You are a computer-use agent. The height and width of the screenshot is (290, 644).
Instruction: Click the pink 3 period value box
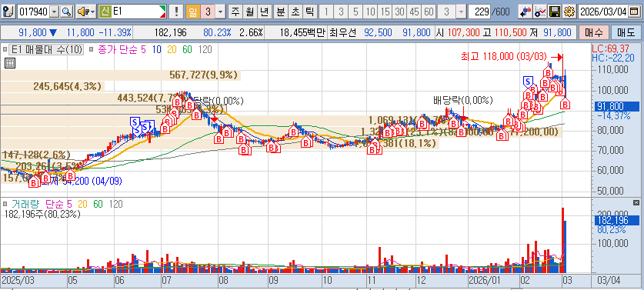(208, 12)
